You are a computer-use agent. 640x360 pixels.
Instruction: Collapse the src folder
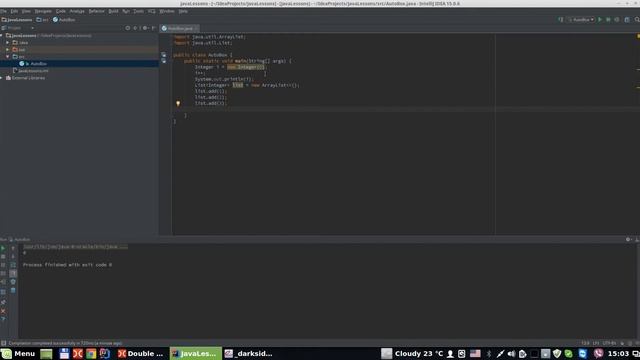tap(8, 57)
